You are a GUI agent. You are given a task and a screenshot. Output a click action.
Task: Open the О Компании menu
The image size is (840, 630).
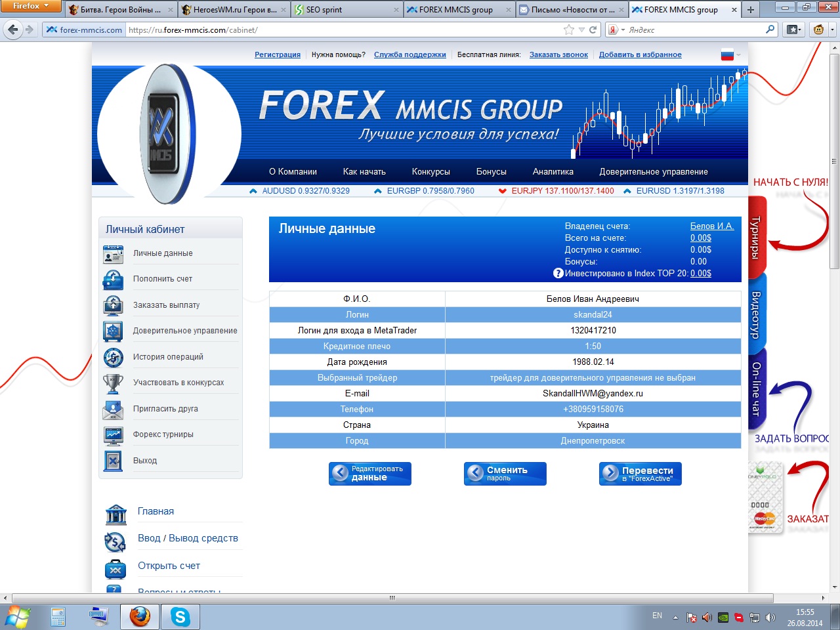[293, 172]
